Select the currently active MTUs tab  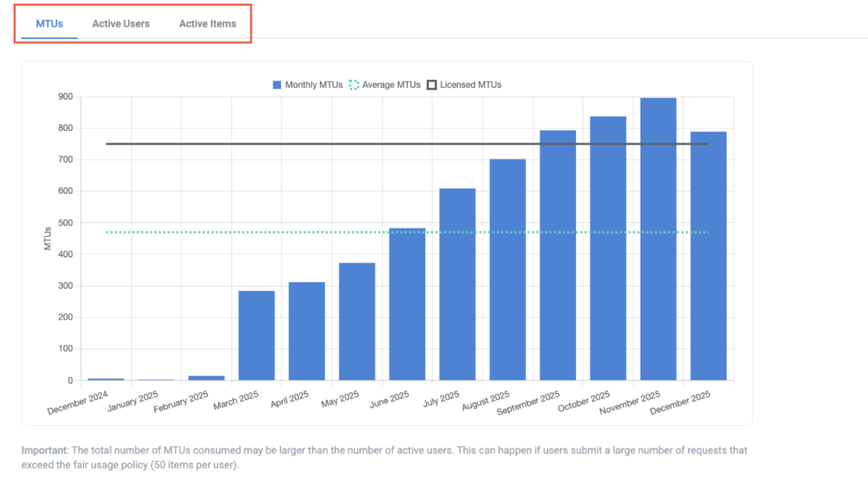(49, 23)
